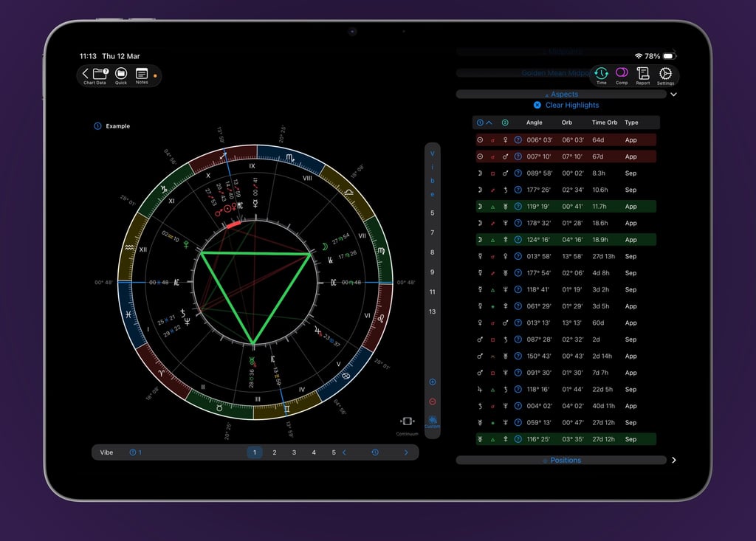Select the 059° 13' aspect row
This screenshot has height=541, width=756.
coord(566,423)
